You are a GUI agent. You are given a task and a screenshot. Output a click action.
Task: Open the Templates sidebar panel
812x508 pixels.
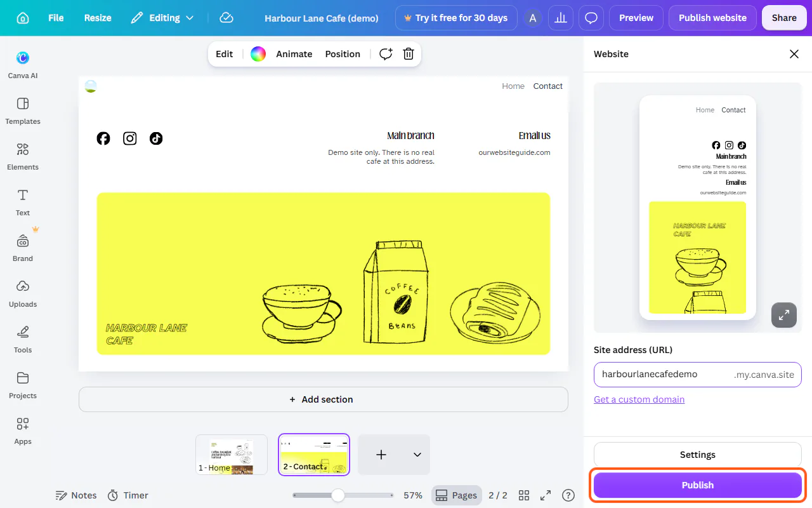(23, 110)
